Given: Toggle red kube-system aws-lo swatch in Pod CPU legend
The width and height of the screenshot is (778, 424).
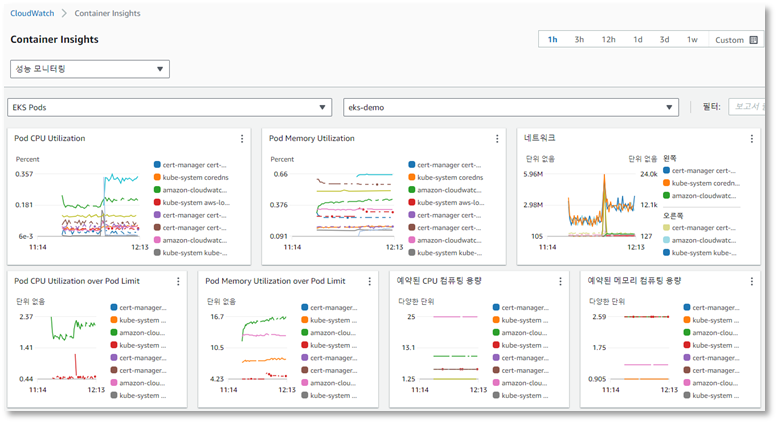Looking at the screenshot, I should [x=157, y=202].
